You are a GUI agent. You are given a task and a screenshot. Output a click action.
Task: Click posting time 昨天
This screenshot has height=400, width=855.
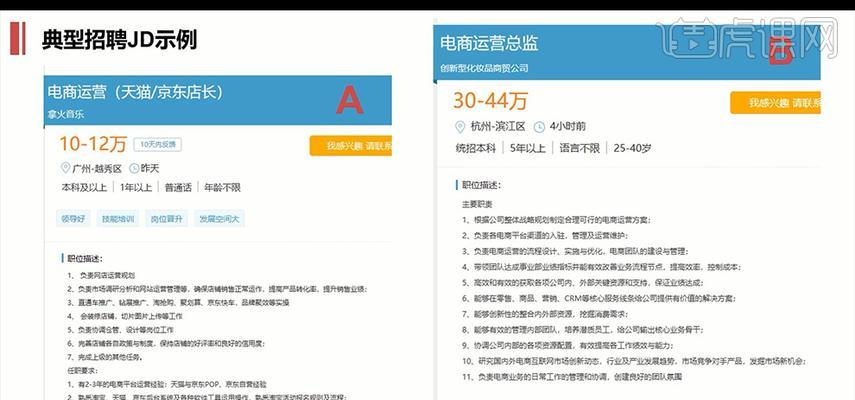pos(150,168)
